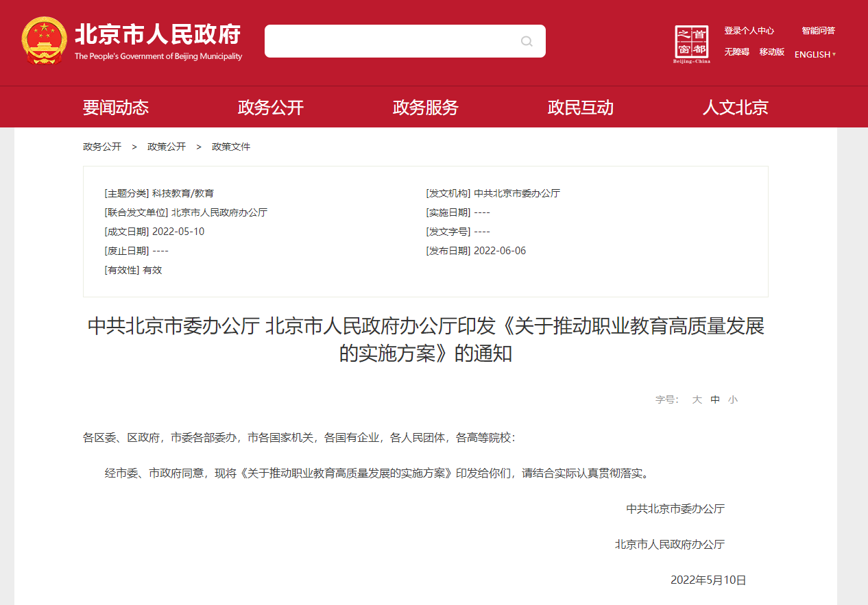Visit 政策文件 breadcrumb link
The height and width of the screenshot is (605, 868).
pos(231,147)
